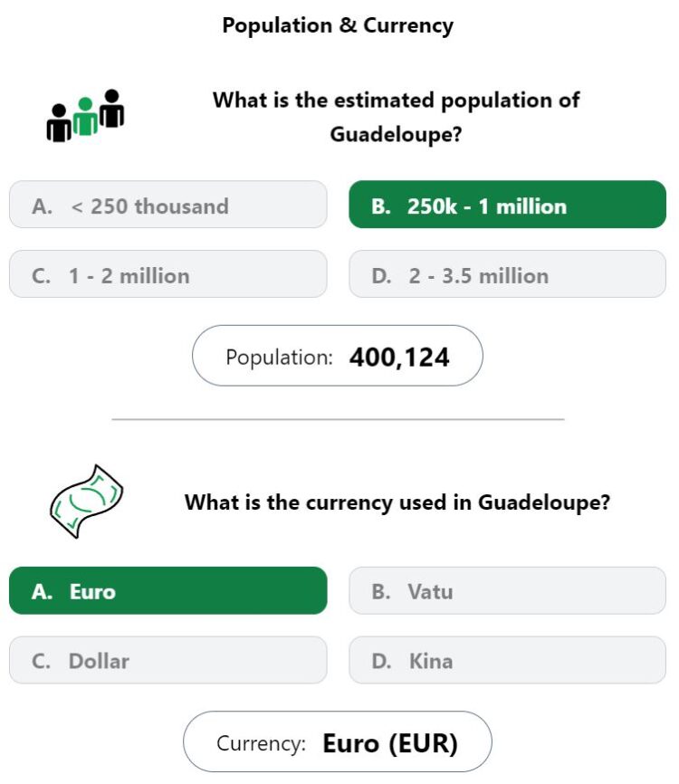Viewport: 679px width, 784px height.
Task: Click the three-people population icon
Action: [85, 116]
